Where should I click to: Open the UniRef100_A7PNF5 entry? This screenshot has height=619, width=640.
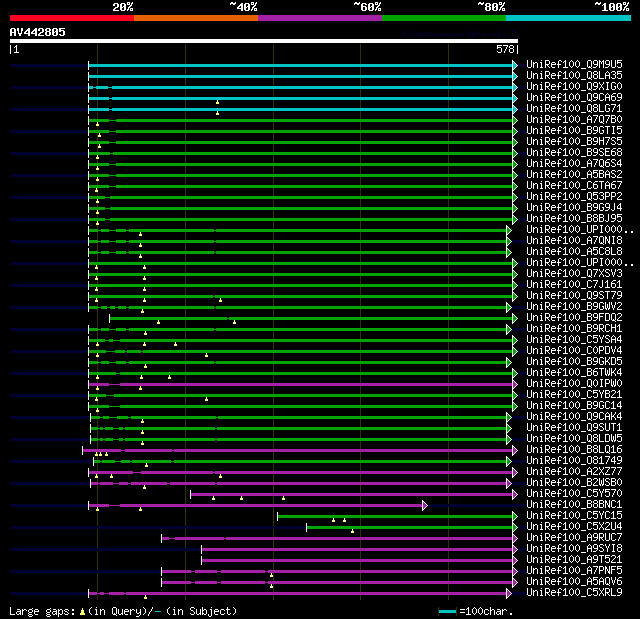574,571
